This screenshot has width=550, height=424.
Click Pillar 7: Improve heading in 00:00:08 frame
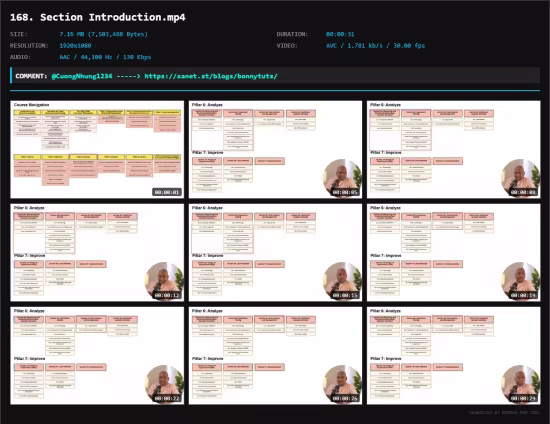pyautogui.click(x=386, y=153)
